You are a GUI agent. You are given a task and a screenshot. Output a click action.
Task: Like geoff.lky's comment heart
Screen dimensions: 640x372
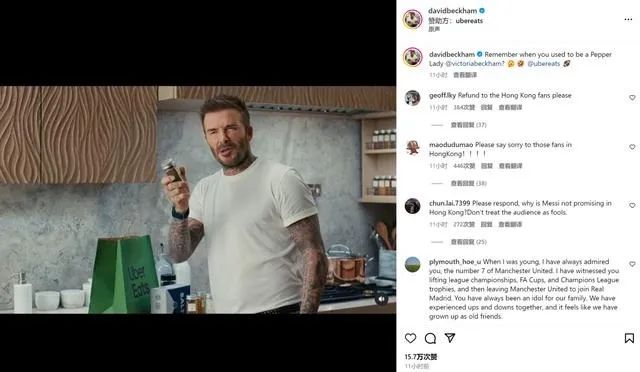tap(632, 98)
